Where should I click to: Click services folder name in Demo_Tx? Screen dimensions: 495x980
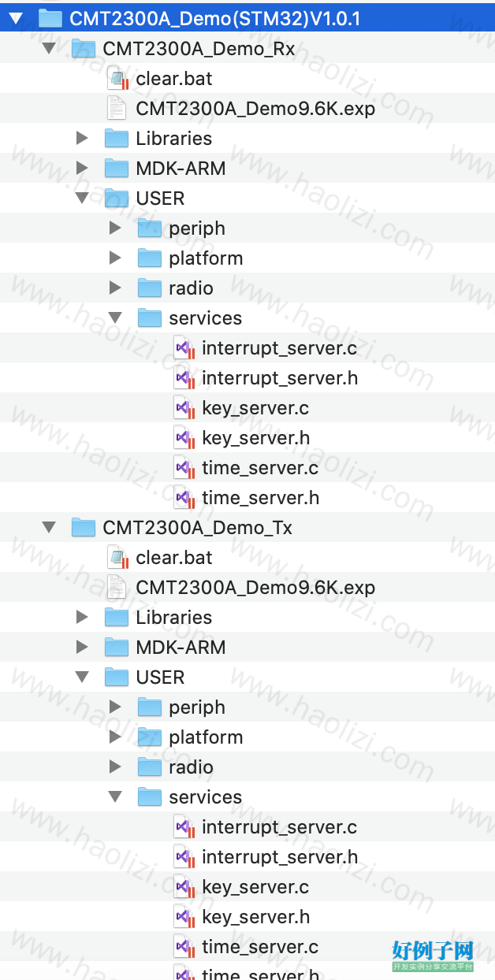pos(205,797)
